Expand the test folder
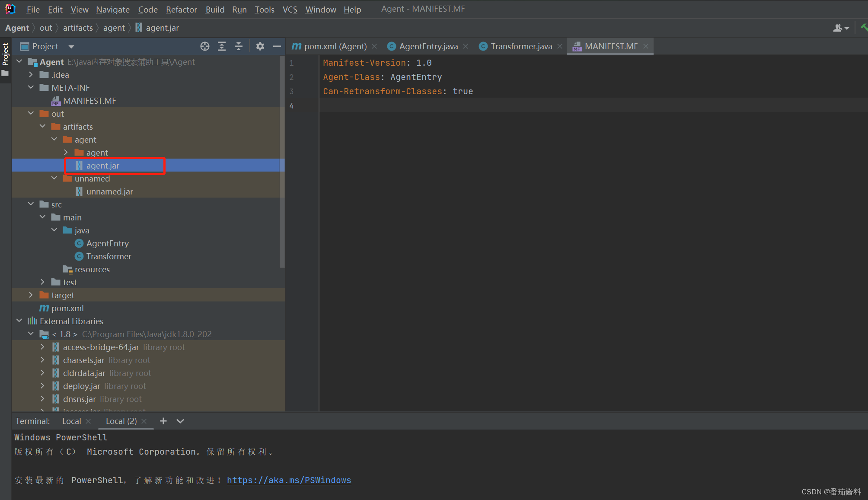Screen dimensions: 868x500 [x=42, y=282]
